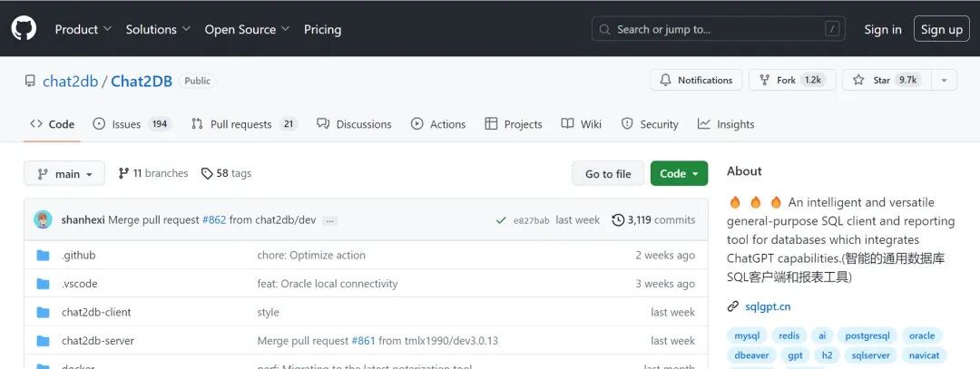Click the Notifications bell button
The image size is (980, 369).
coord(696,80)
